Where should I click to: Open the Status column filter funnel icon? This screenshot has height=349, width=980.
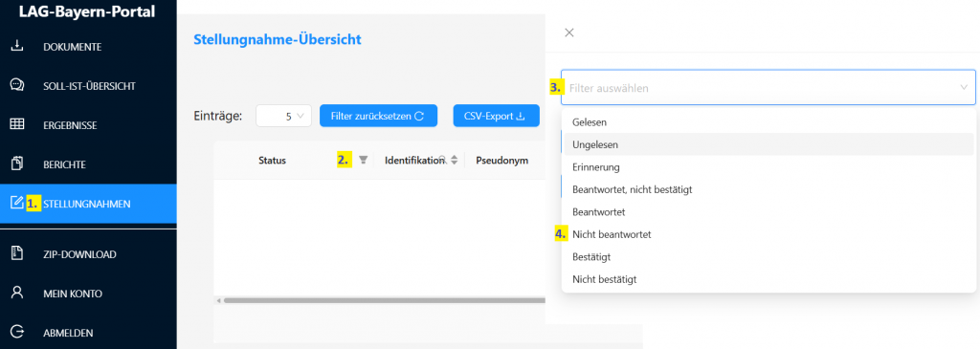[x=363, y=160]
